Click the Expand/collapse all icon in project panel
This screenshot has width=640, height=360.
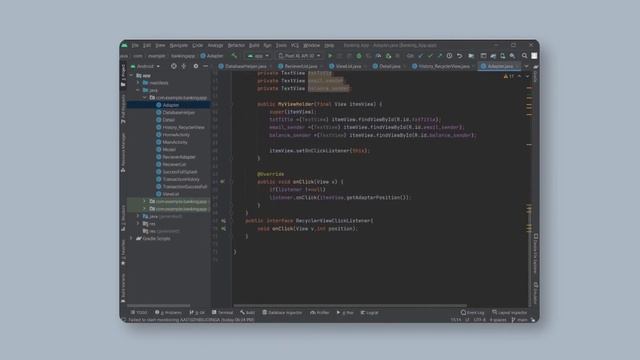click(x=184, y=66)
